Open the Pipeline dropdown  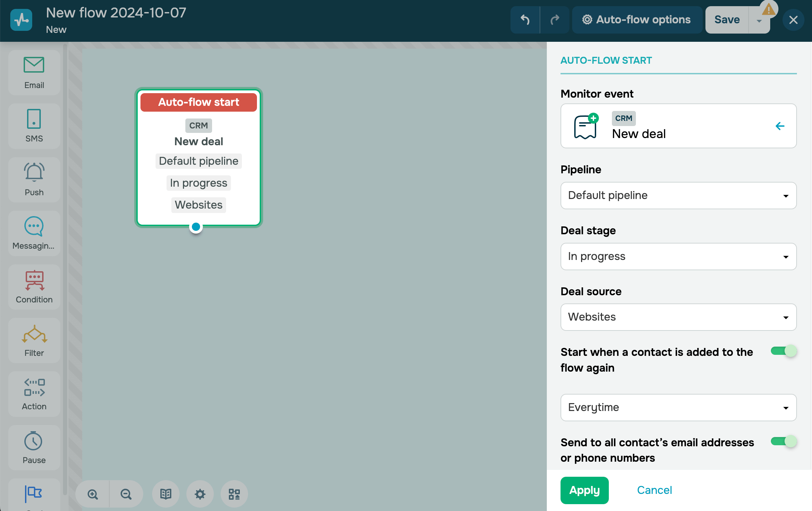(678, 196)
